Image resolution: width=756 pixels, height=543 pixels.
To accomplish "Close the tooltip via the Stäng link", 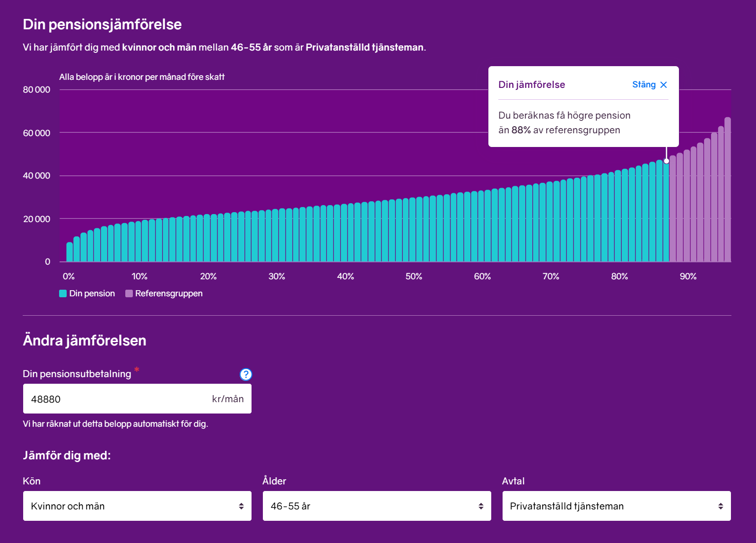I will pyautogui.click(x=643, y=85).
